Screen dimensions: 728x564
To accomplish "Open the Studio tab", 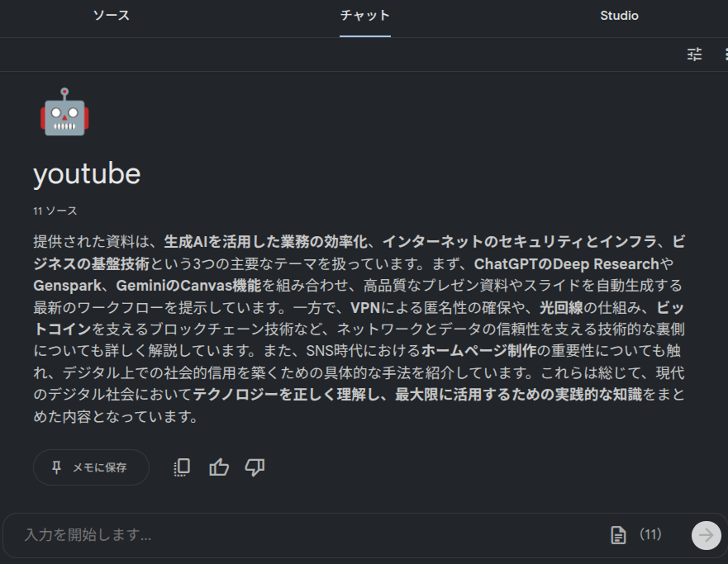I will tap(619, 16).
